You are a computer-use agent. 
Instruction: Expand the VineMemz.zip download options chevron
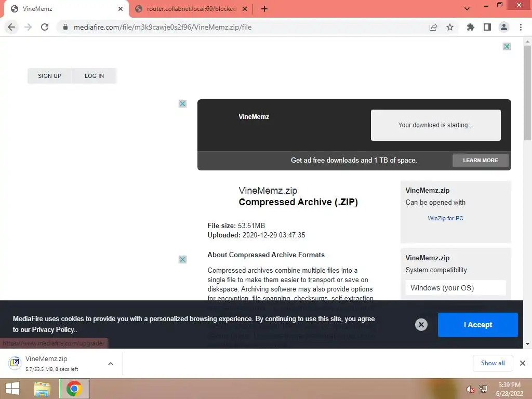click(x=111, y=363)
